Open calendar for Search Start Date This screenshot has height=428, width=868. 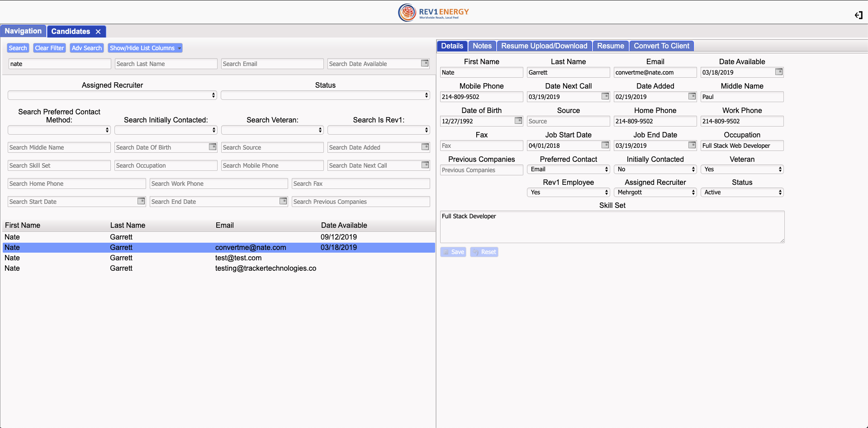(141, 201)
